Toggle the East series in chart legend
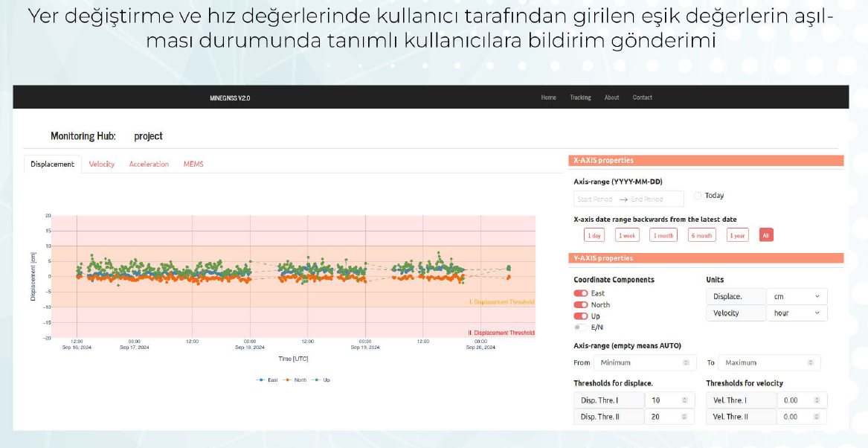This screenshot has width=868, height=448. point(267,380)
